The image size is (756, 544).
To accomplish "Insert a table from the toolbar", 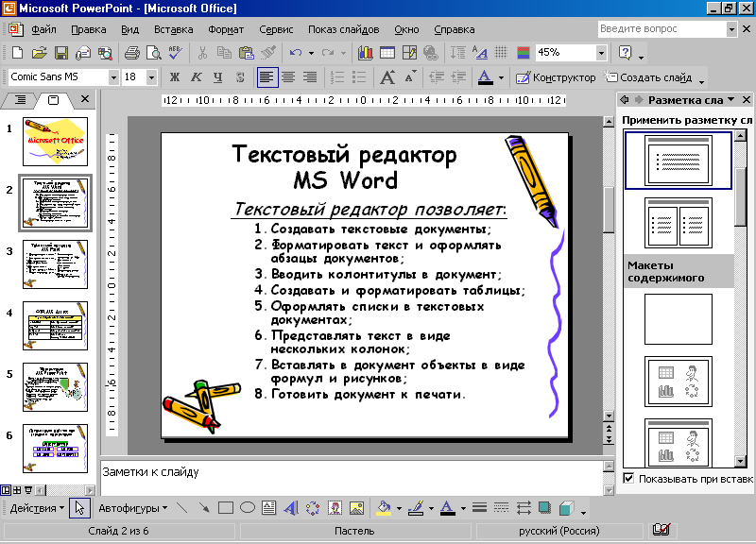I will click(387, 53).
